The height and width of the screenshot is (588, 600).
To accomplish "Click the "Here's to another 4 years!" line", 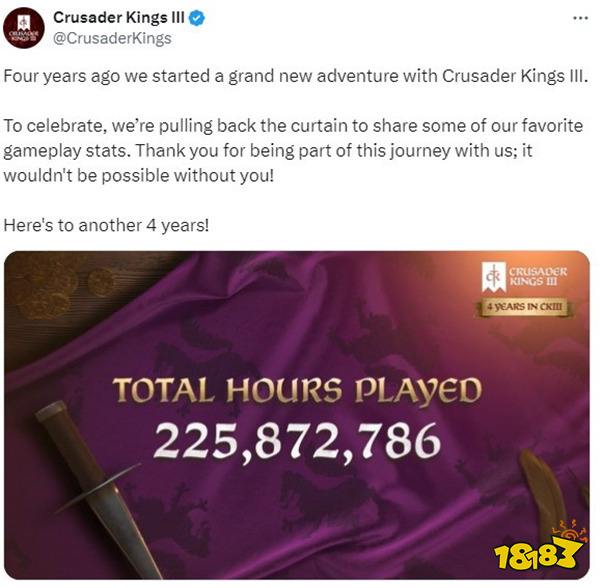I will click(106, 225).
